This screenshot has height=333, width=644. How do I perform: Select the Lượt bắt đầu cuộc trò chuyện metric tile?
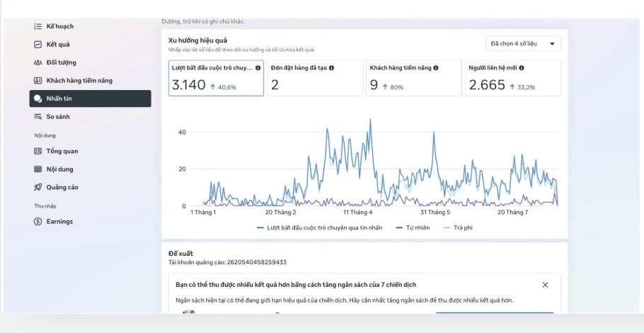pos(216,78)
